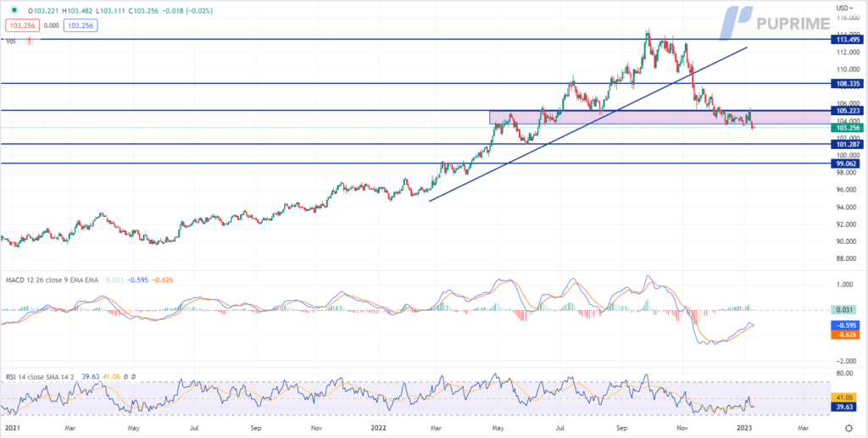The height and width of the screenshot is (438, 868).
Task: Select the diagonal ascending trendline
Action: (x=588, y=125)
